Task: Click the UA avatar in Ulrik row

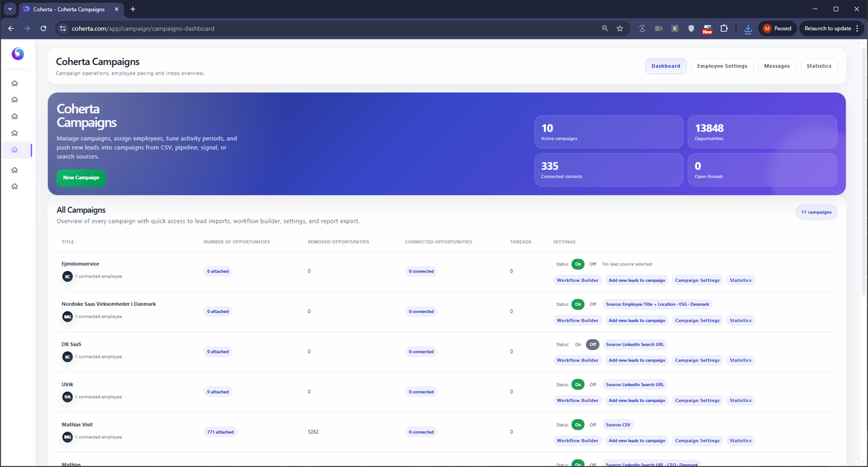Action: (x=67, y=396)
